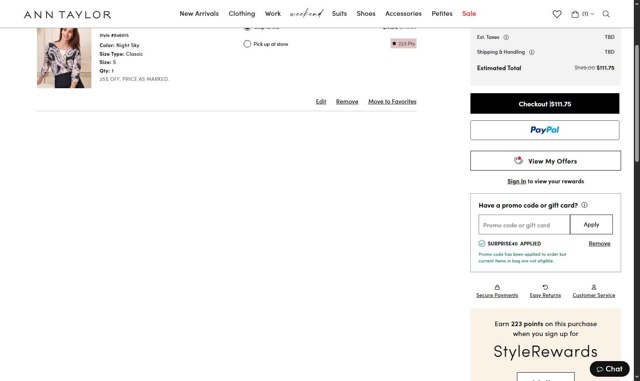This screenshot has width=640, height=381.
Task: Click the Estimated Total $111.75 value
Action: click(x=605, y=68)
